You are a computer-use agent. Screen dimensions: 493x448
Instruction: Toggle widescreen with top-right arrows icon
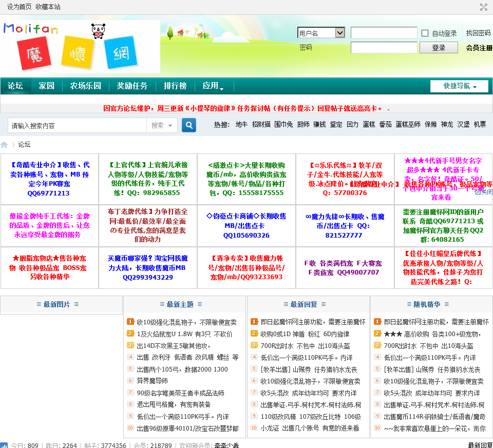[x=483, y=7]
